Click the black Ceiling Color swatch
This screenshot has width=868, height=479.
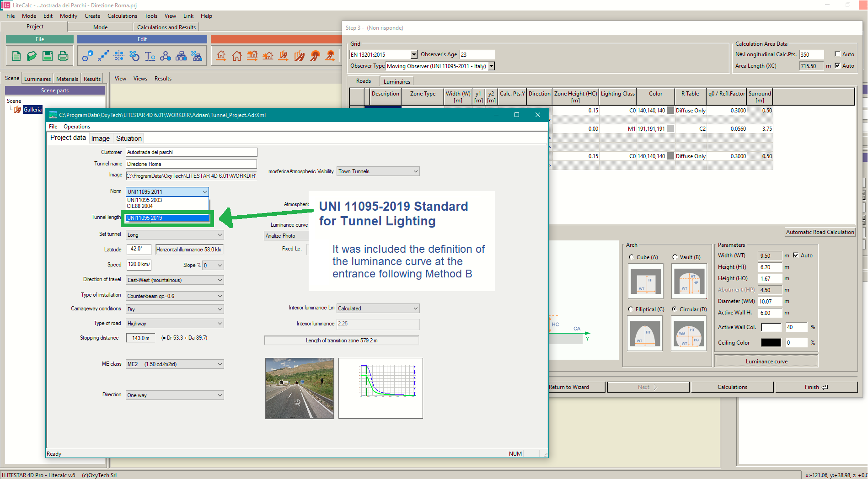(771, 343)
